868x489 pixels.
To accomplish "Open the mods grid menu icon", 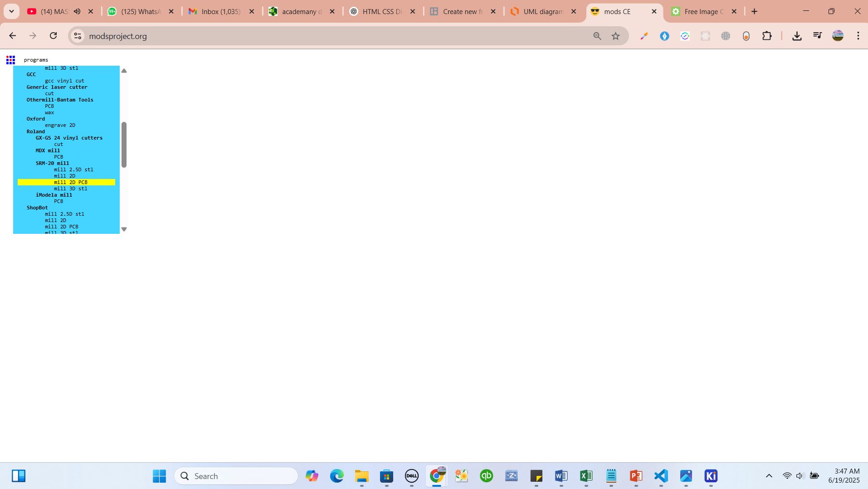I will (11, 60).
